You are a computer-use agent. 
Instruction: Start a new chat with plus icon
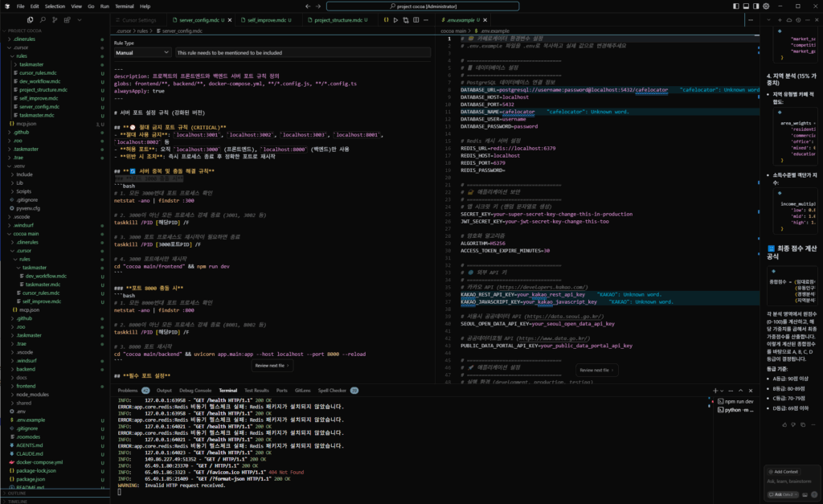780,20
